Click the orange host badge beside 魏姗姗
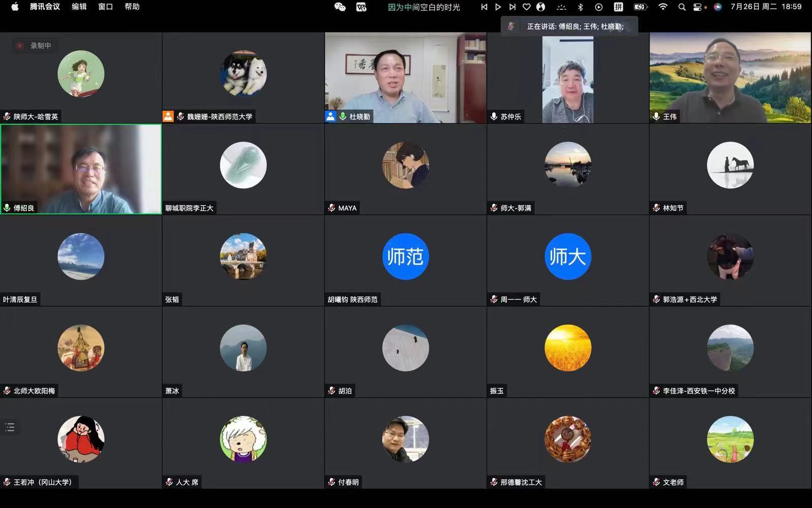Image resolution: width=812 pixels, height=508 pixels. point(168,116)
